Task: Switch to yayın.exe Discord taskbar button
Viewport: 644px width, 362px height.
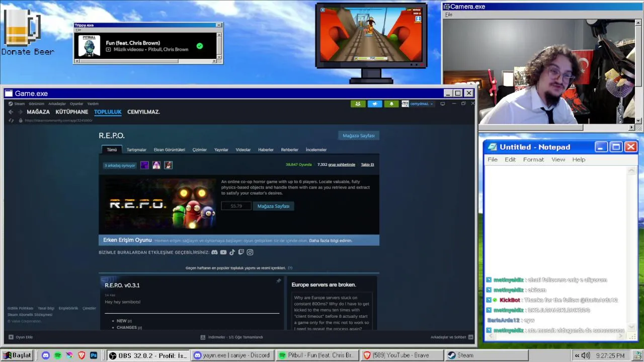Action: [x=233, y=355]
